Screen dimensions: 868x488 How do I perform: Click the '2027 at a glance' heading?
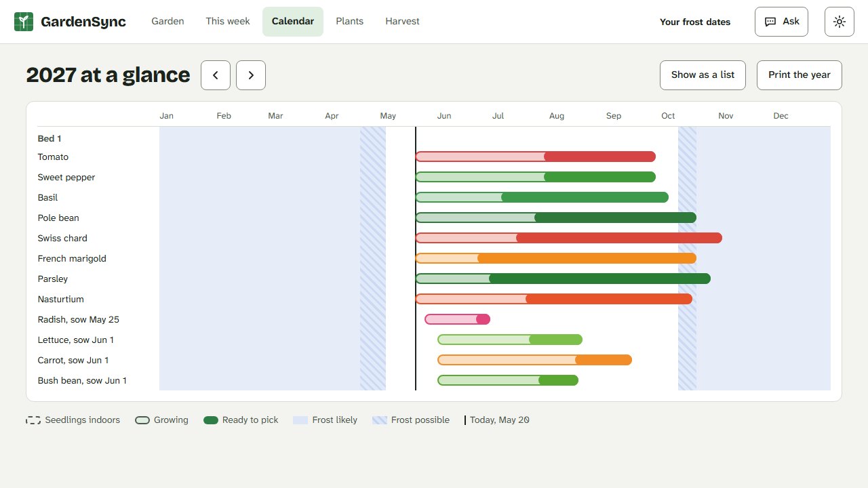(108, 75)
